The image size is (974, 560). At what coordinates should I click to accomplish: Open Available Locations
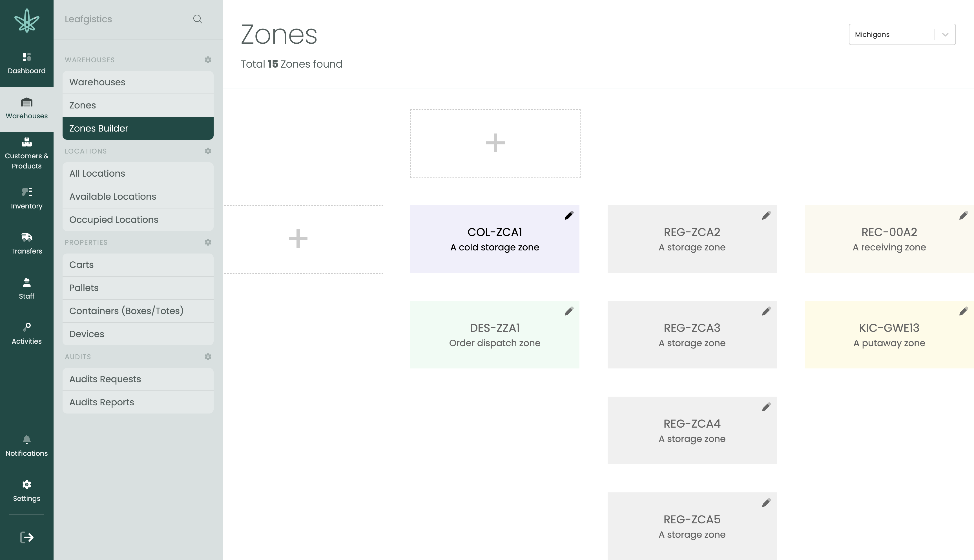click(138, 197)
